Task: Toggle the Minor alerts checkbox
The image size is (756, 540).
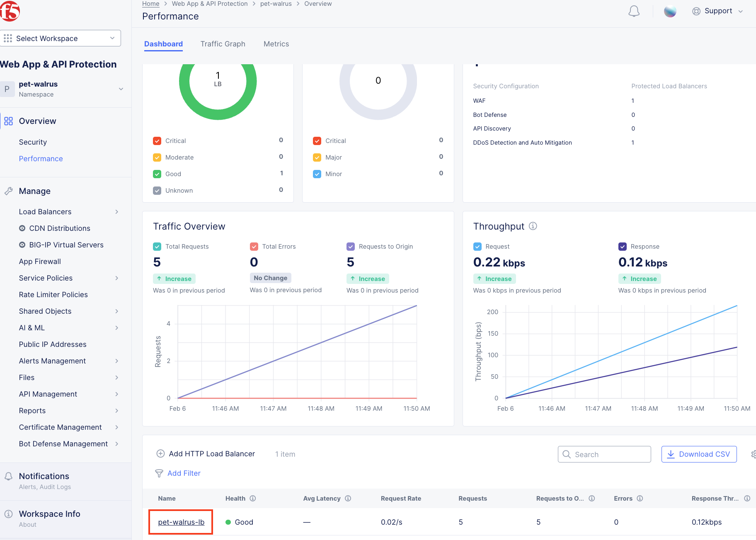Action: point(317,174)
